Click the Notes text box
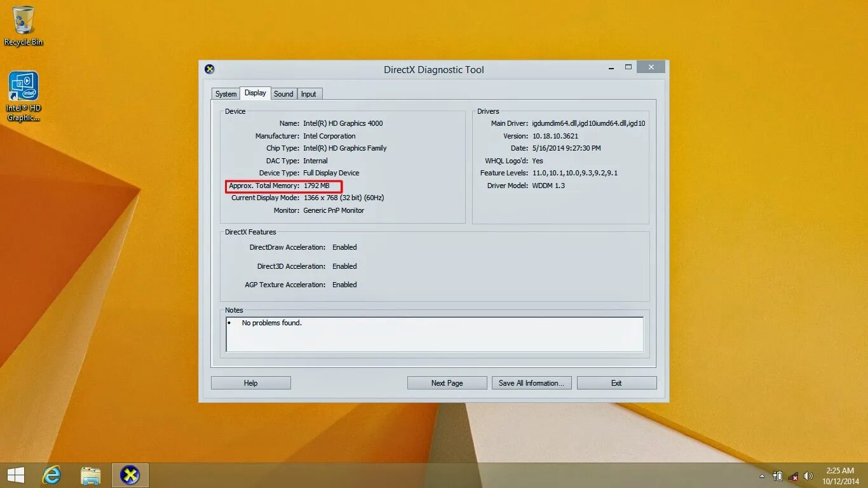Image resolution: width=868 pixels, height=488 pixels. point(435,334)
